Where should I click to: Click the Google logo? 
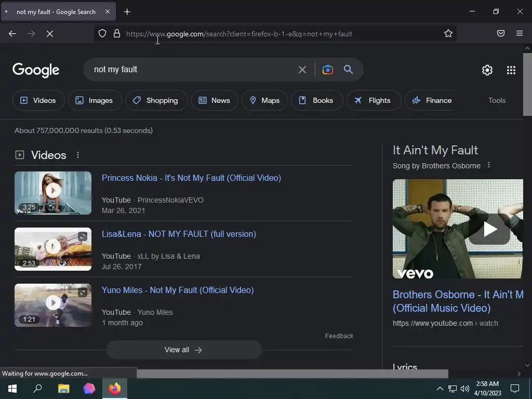point(36,70)
